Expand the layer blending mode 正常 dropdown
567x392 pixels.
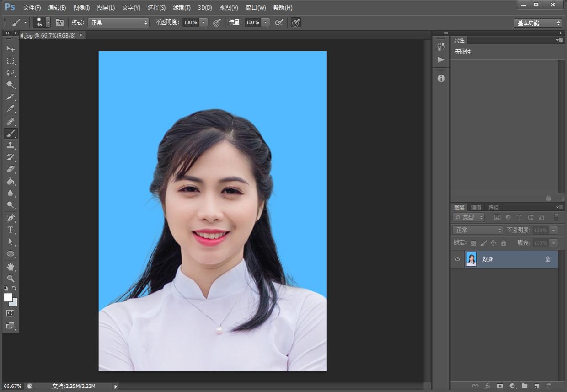click(x=477, y=230)
